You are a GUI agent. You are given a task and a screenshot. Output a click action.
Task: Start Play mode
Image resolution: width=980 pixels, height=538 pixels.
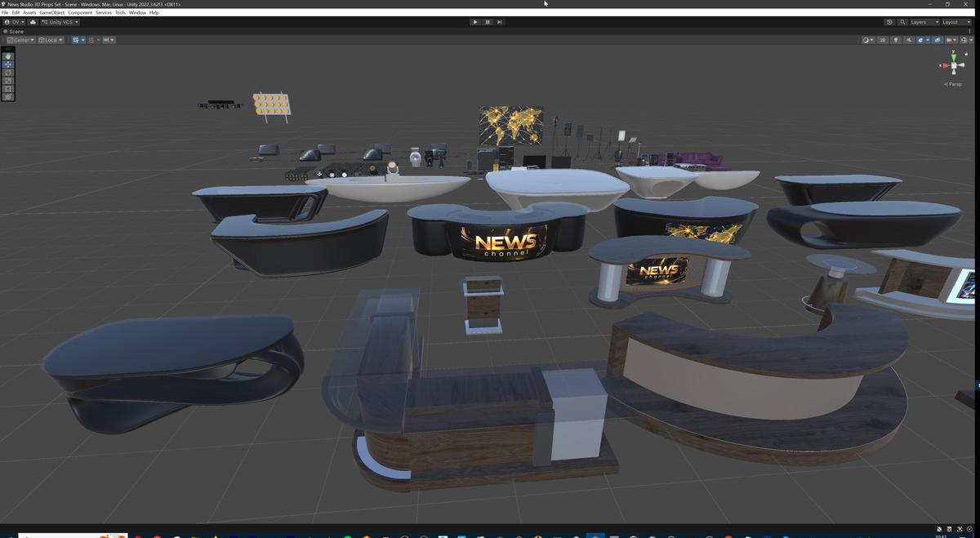[x=475, y=22]
